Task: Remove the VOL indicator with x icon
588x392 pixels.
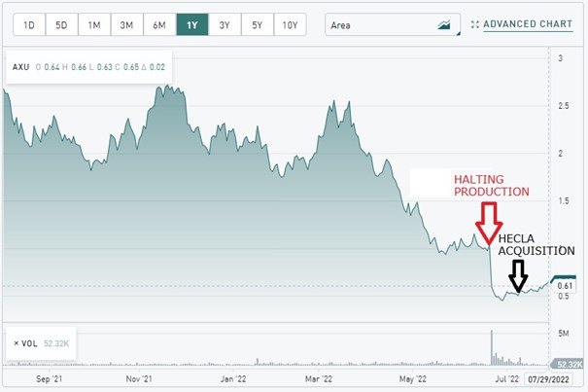Action: 17,343
